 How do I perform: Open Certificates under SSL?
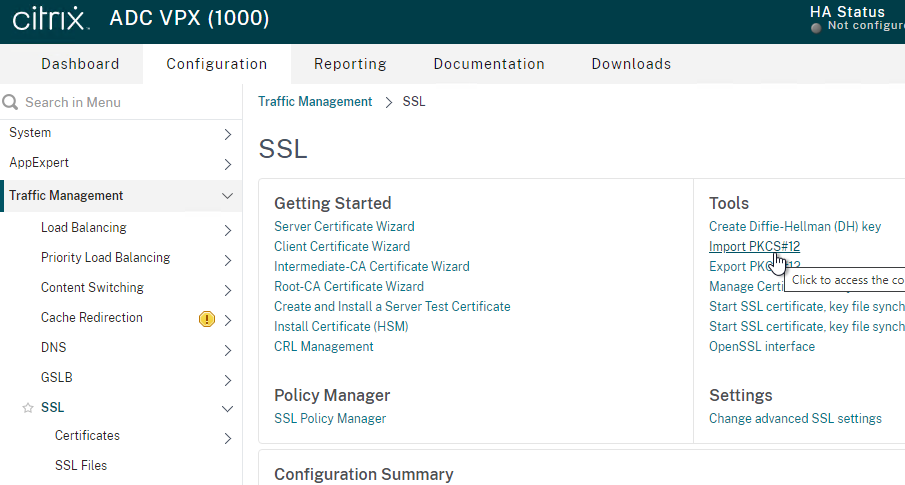[87, 435]
